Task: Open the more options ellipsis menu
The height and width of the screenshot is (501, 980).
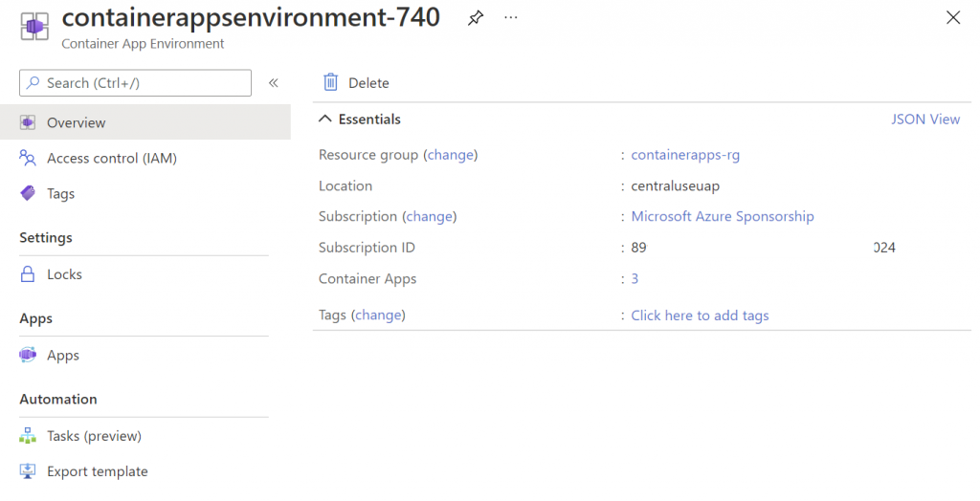Action: [x=511, y=17]
